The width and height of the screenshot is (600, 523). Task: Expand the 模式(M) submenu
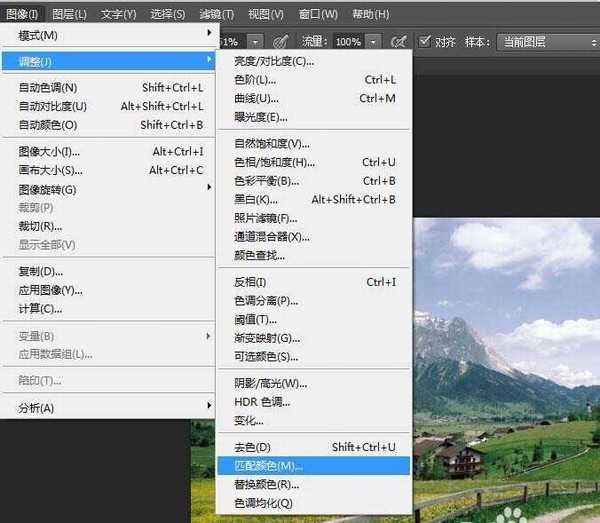click(38, 35)
